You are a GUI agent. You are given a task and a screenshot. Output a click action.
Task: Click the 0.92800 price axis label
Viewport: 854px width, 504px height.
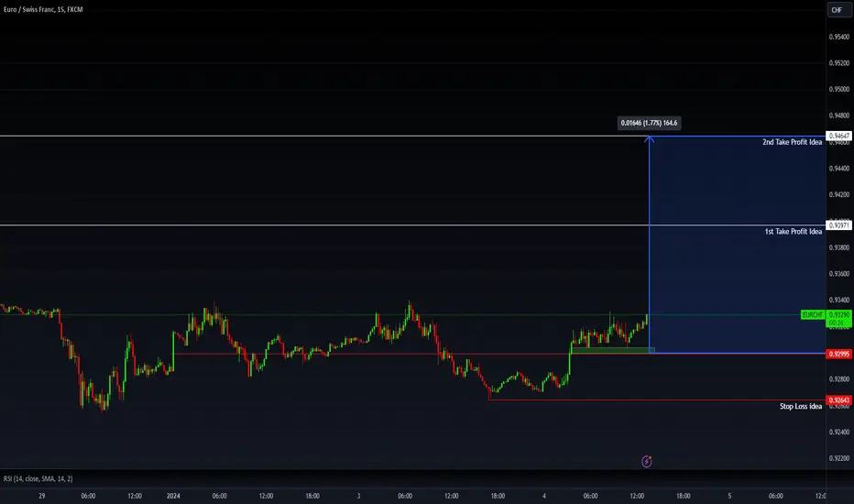click(x=838, y=379)
